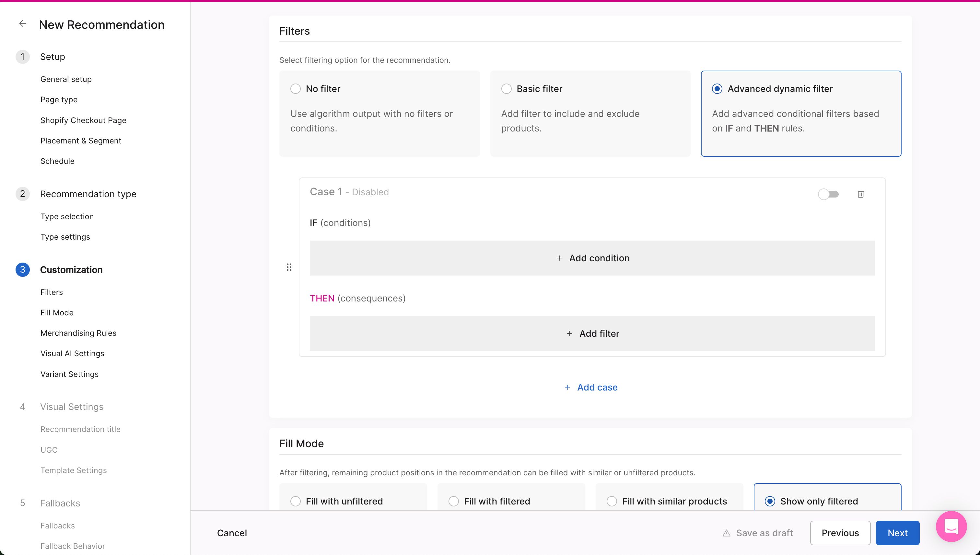Click the step 1 Setup circle
This screenshot has width=980, height=555.
point(23,56)
